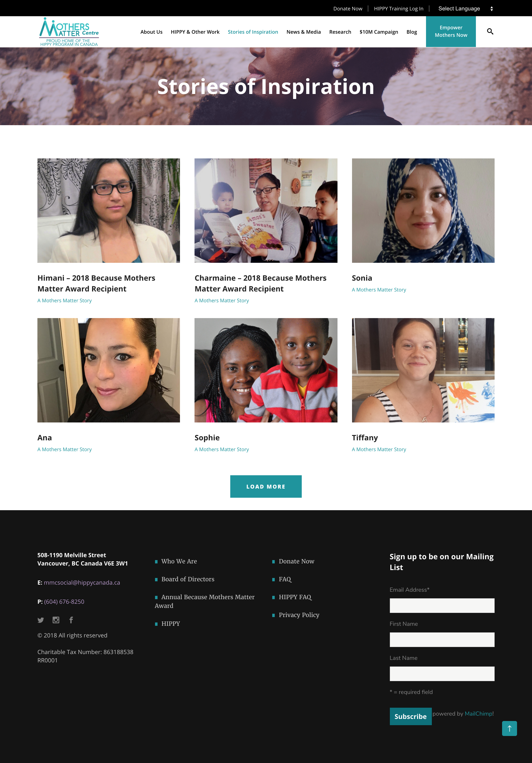532x763 pixels.
Task: Open the Twitter icon in footer
Action: click(x=41, y=620)
